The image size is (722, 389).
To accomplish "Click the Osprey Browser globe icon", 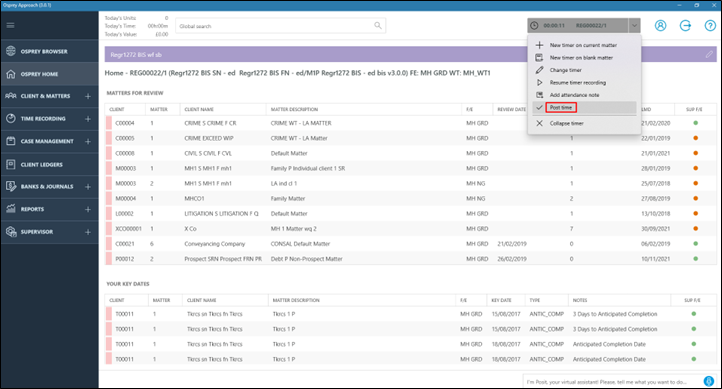I will [11, 51].
